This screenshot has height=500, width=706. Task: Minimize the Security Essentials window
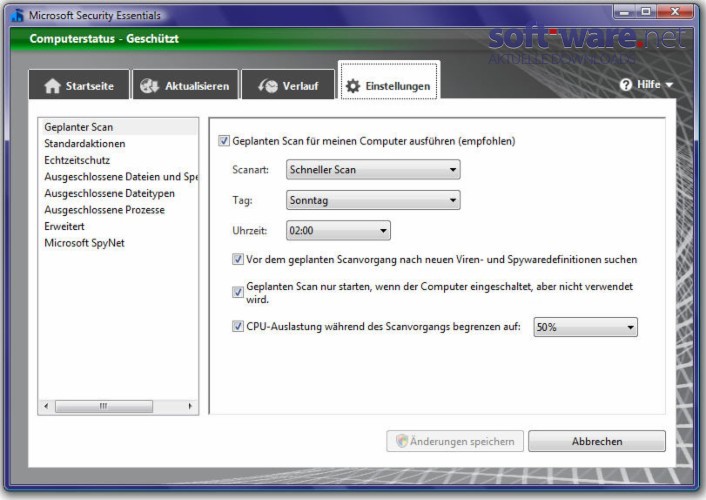pyautogui.click(x=624, y=12)
